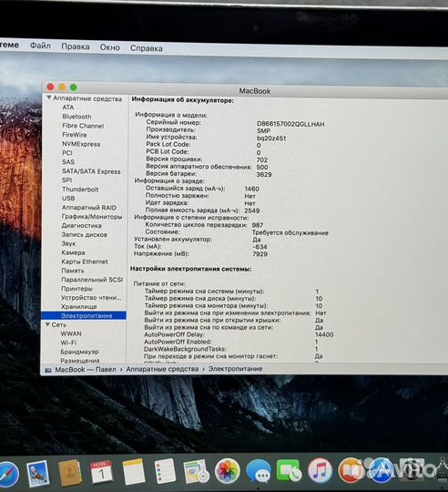Select Принтеры in the sidebar
448x492 pixels.
[76, 288]
